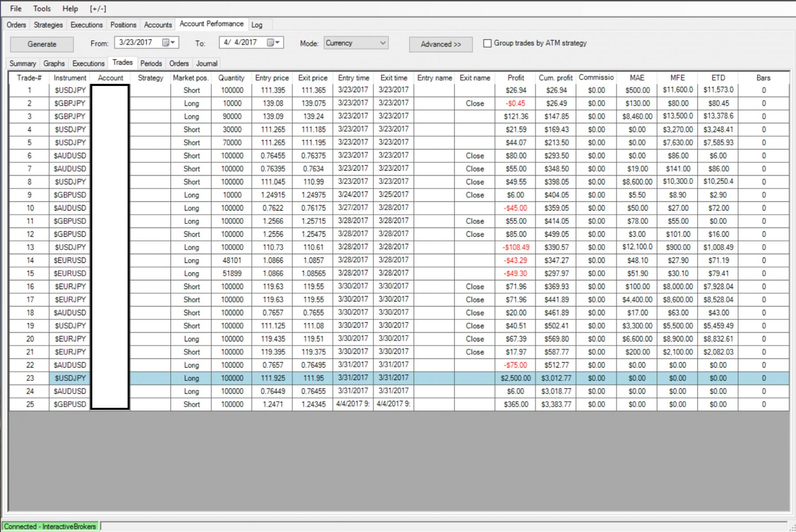
Task: Sort by the Instrument column header
Action: coord(70,78)
